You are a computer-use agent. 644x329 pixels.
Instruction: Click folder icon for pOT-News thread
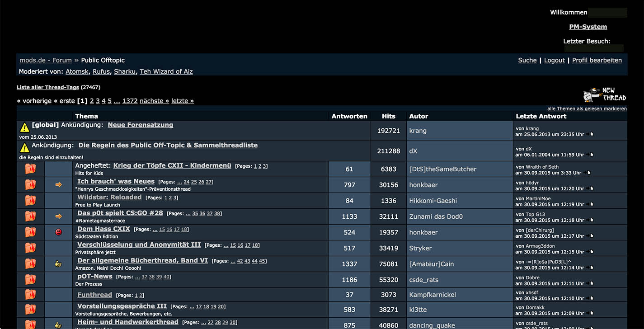(x=30, y=280)
